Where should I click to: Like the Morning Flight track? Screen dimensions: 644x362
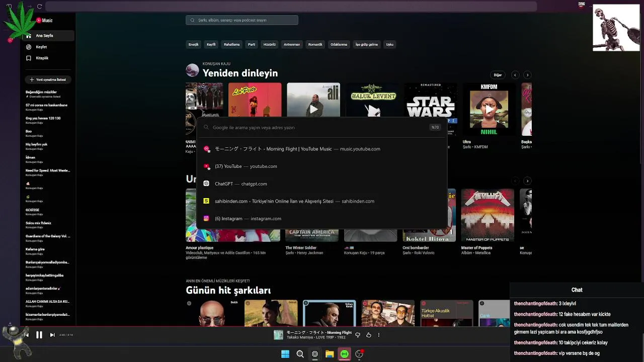pos(368,335)
